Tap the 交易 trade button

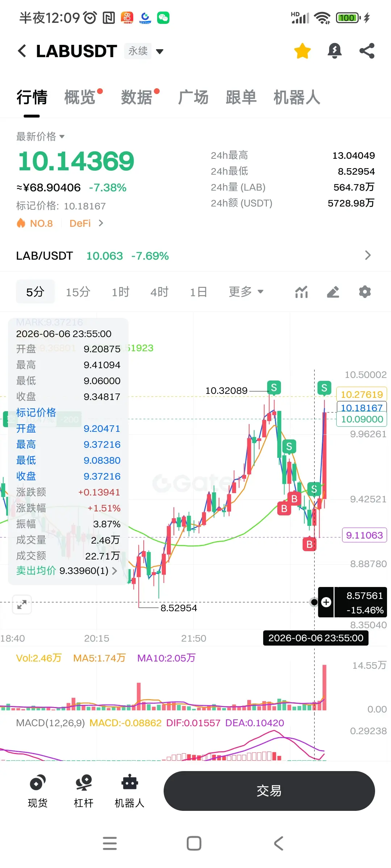point(269,791)
